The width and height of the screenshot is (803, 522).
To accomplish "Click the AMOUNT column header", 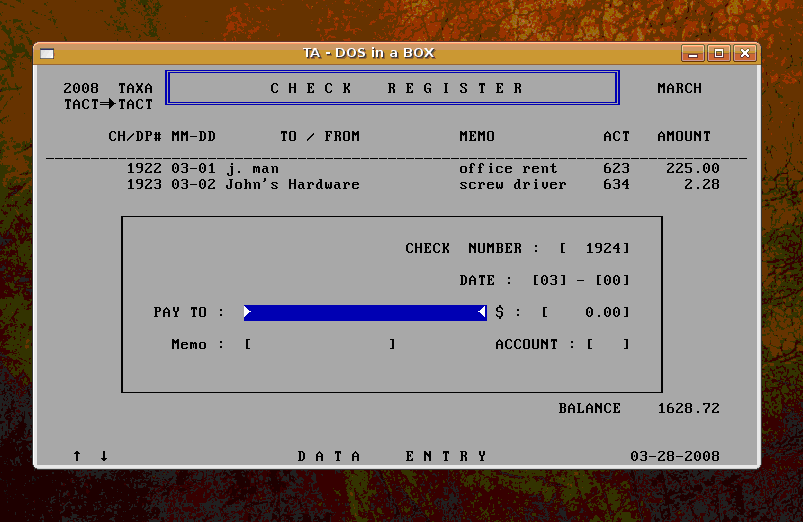I will click(x=684, y=136).
